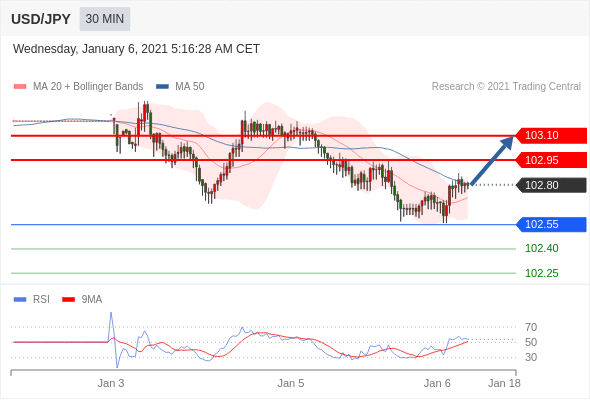The height and width of the screenshot is (400, 590).
Task: Select the Jan 18 date axis label
Action: 504,383
